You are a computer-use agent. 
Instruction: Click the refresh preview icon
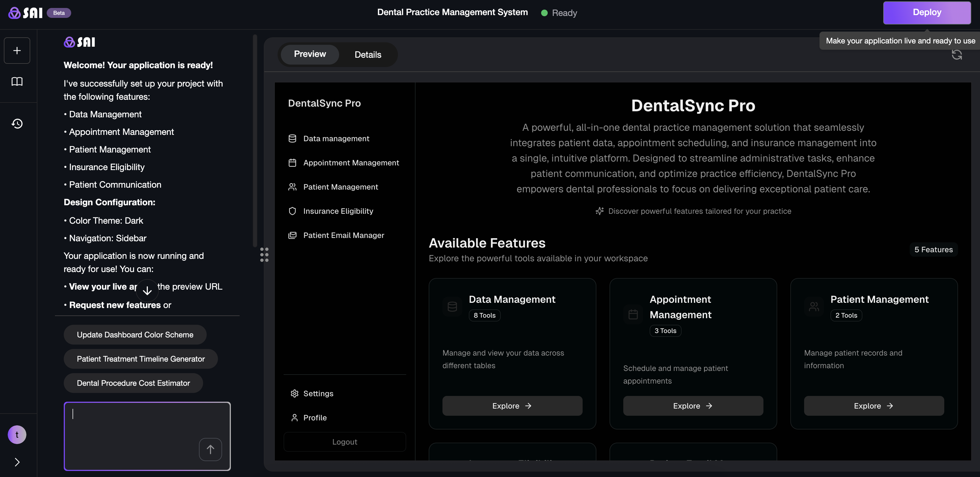(x=956, y=55)
